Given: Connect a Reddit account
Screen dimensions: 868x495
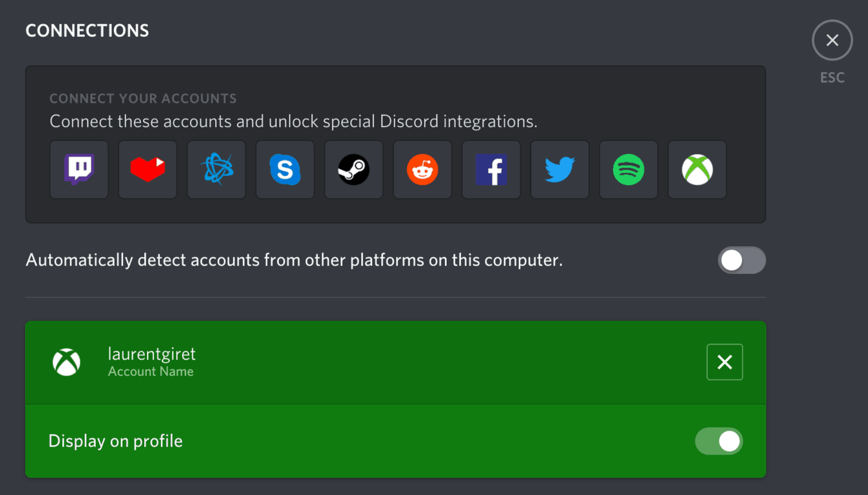Looking at the screenshot, I should click(x=422, y=170).
